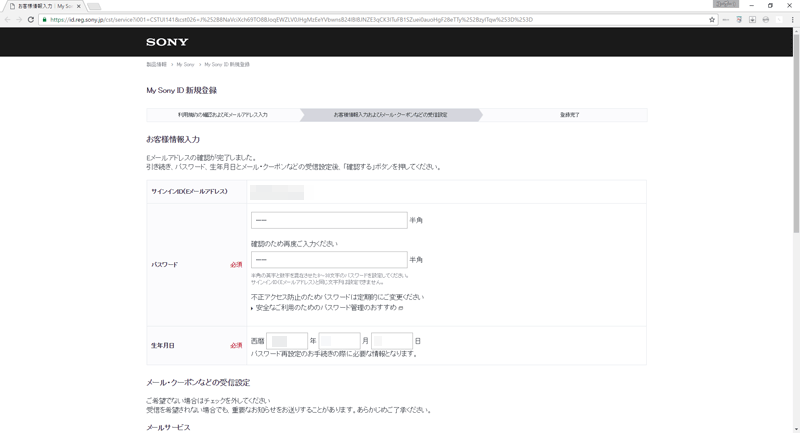Select the お客様情報入力 | My Sony tab
The height and width of the screenshot is (433, 800).
pos(43,6)
